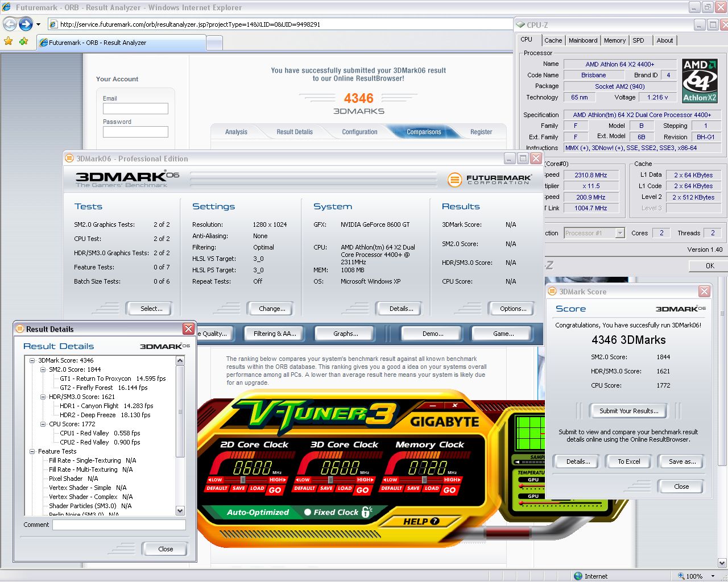
Task: Click the AMD Athlon X2 logo in CPU-Z
Action: 700,80
